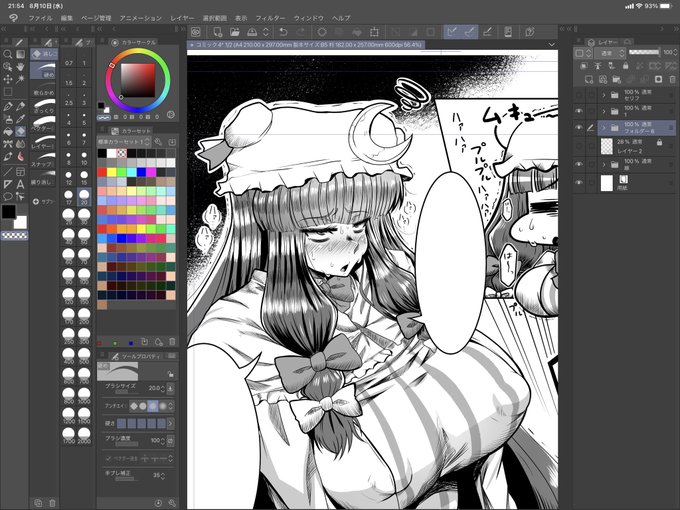Hide the folder layer named 1
The height and width of the screenshot is (510, 680).
click(x=579, y=111)
